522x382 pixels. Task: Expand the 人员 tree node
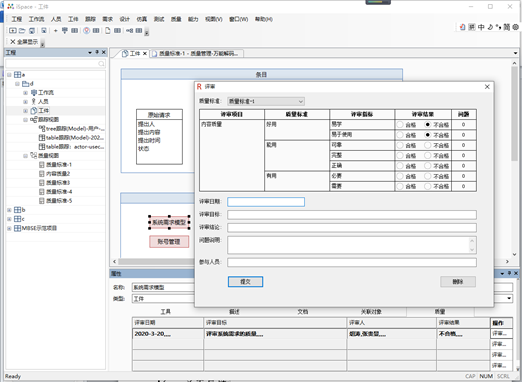coord(25,102)
